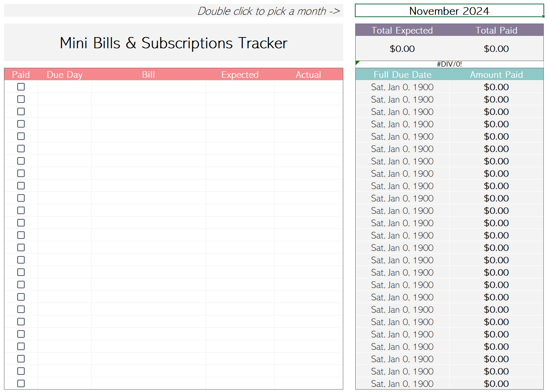Click the empty Actual cell in the first row
This screenshot has height=392, width=547.
click(309, 87)
